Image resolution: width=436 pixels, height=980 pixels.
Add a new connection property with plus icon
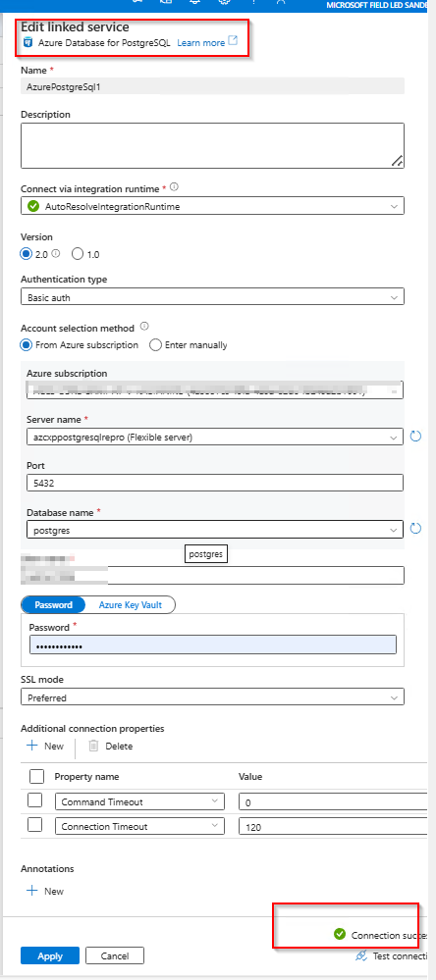(31, 746)
